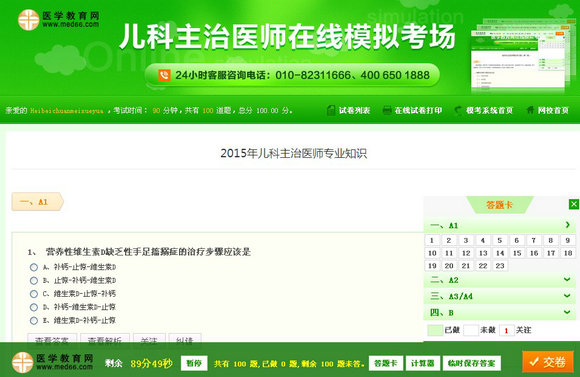
Task: Jump to question 10 in answer card
Action: point(432,253)
